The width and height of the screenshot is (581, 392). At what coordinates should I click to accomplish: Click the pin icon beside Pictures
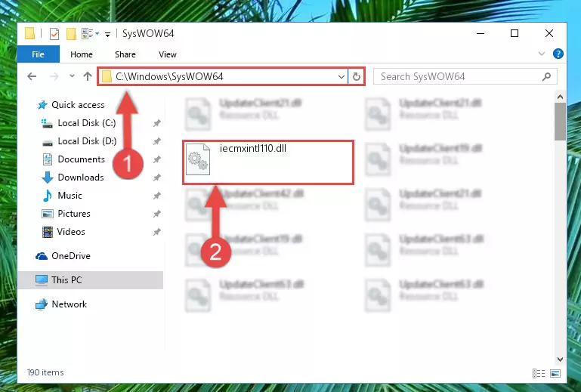pos(156,214)
